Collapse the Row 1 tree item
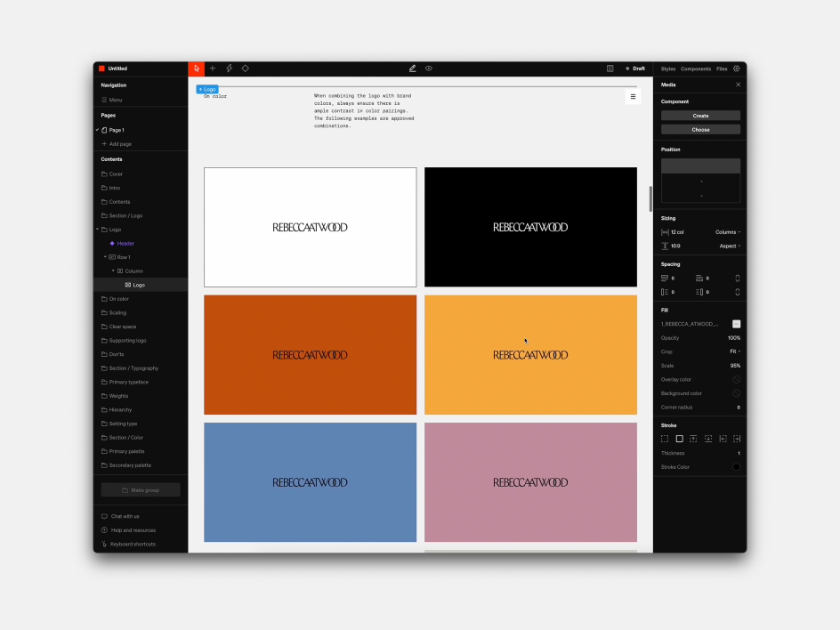This screenshot has width=840, height=630. [x=105, y=257]
